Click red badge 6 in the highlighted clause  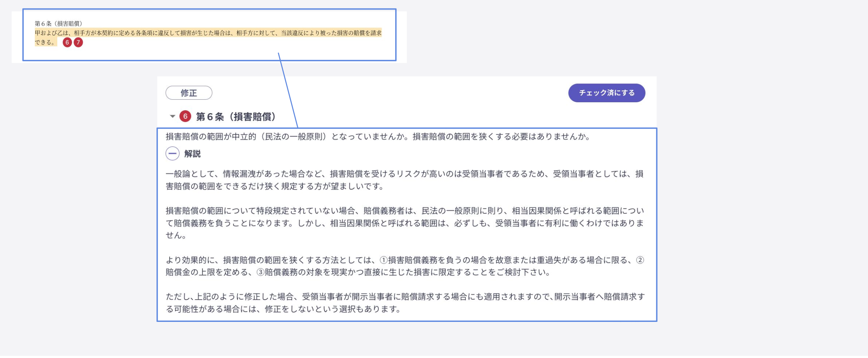[x=67, y=42]
